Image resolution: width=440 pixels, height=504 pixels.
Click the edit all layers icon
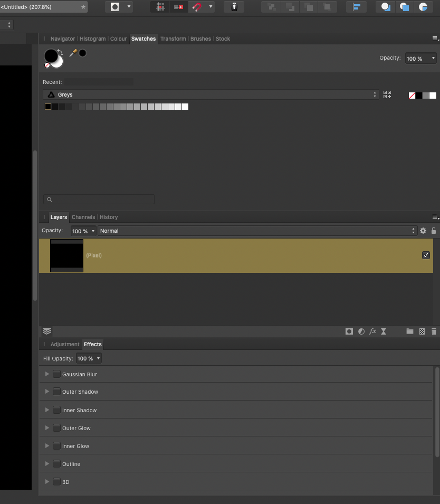pos(47,331)
